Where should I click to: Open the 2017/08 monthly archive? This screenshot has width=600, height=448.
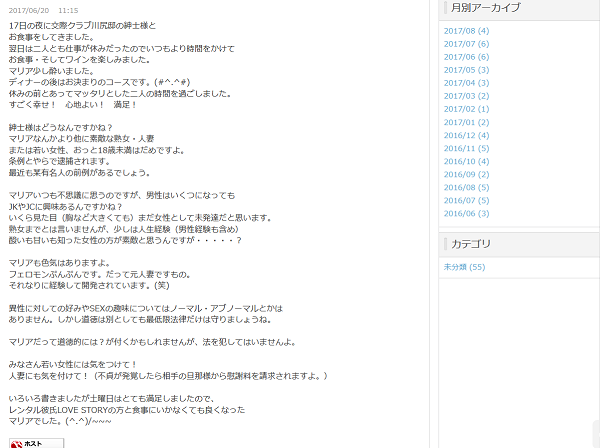466,31
